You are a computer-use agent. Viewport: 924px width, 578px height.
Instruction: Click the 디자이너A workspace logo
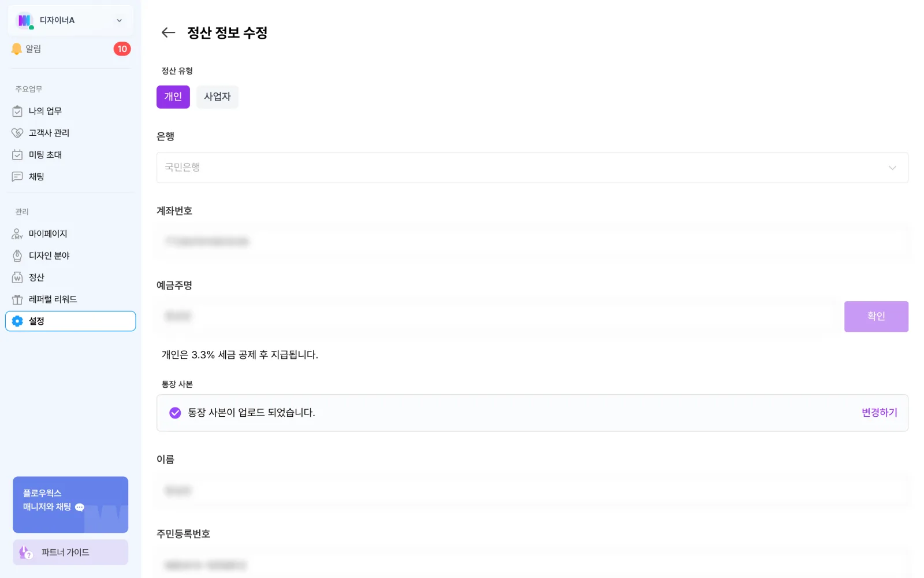(24, 21)
